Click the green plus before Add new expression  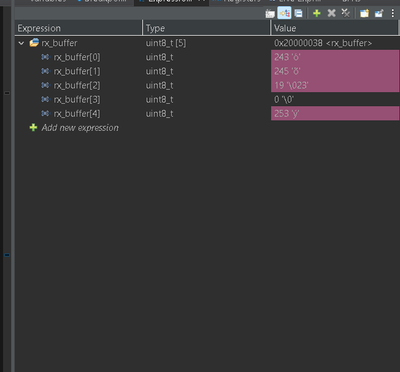(x=33, y=128)
